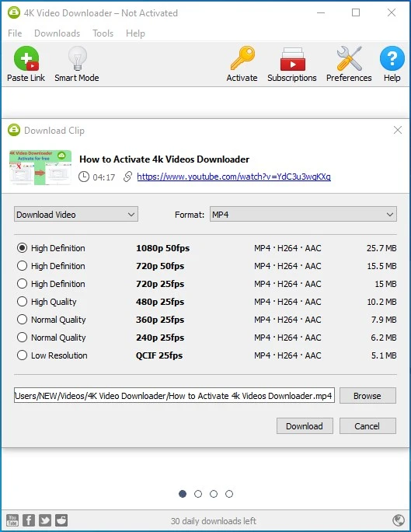
Task: Click the Download Clip dialog logo icon
Action: [14, 131]
